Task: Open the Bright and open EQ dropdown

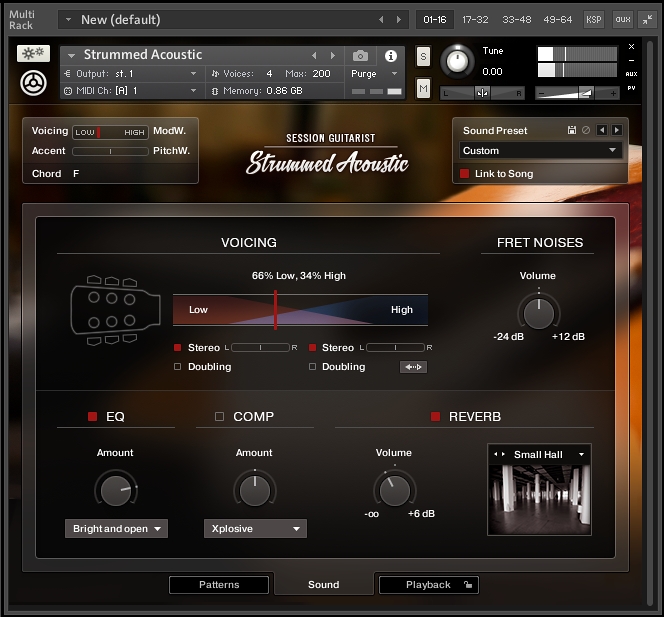Action: tap(116, 528)
